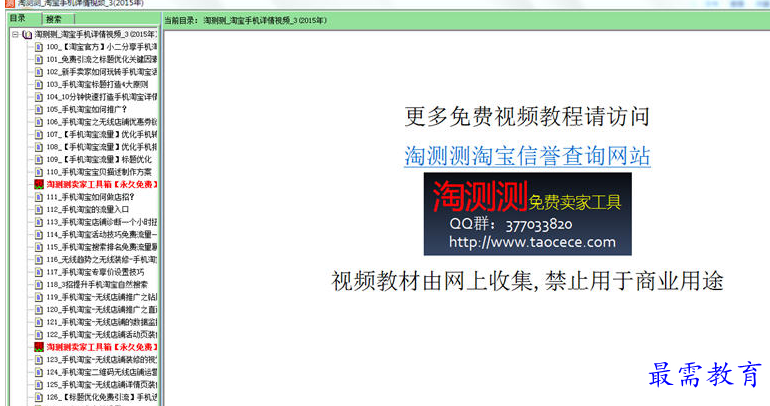Click the page icon of item 104_10分钟快速打造
Image resolution: width=770 pixels, height=406 pixels.
tap(39, 97)
